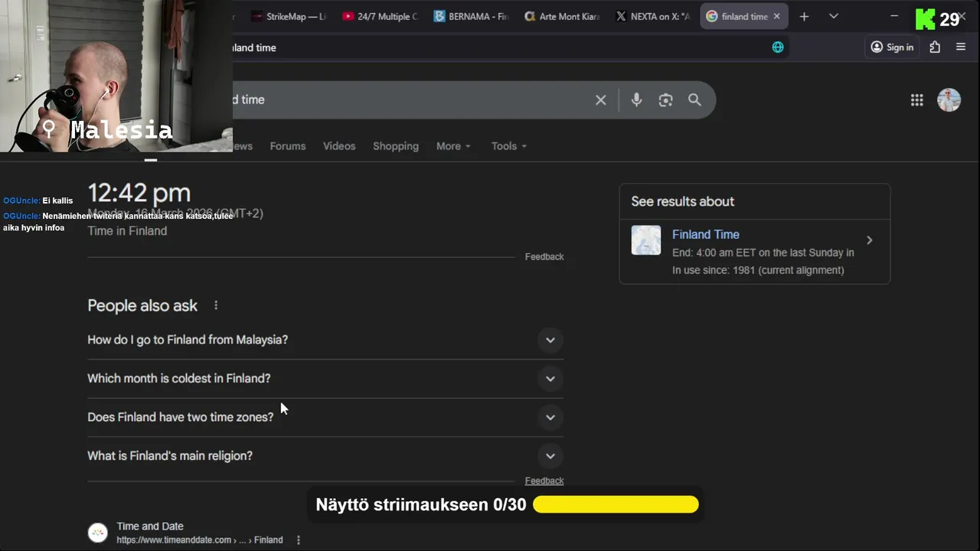Screen dimensions: 980x551
Task: Start voice search with the microphone icon
Action: coord(636,99)
